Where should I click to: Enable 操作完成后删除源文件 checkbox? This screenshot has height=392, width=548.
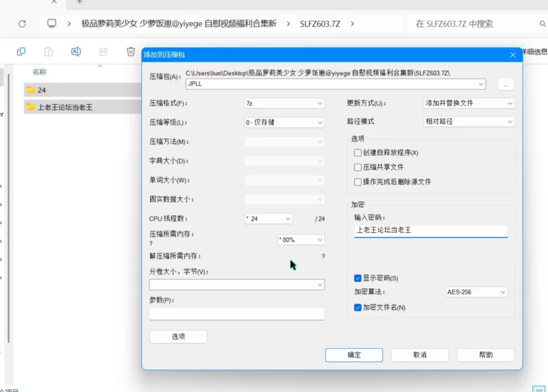[358, 182]
